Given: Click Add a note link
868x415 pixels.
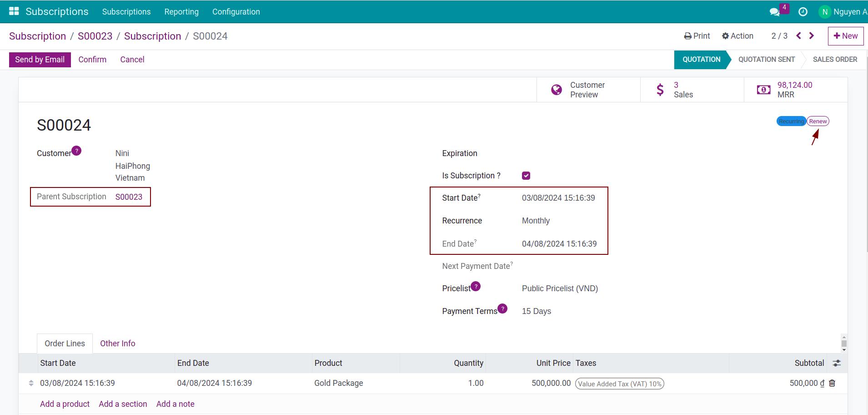Looking at the screenshot, I should (176, 404).
